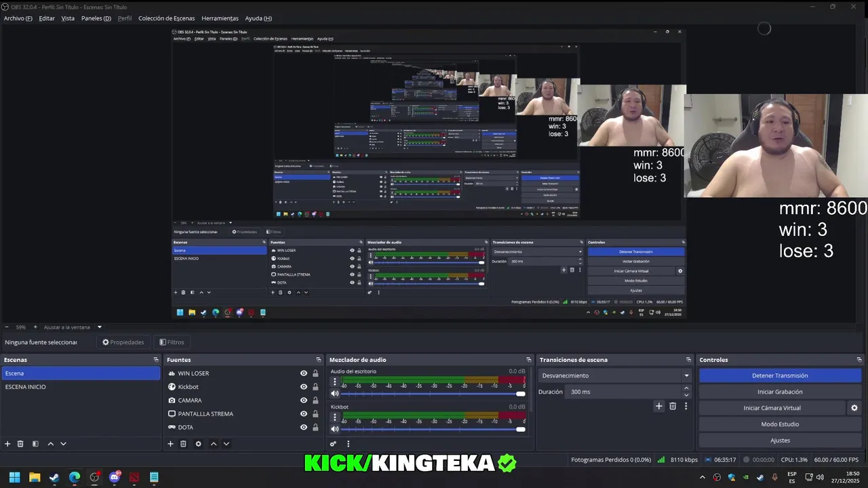
Task: Mute the Kickbot audio channel
Action: (x=334, y=428)
